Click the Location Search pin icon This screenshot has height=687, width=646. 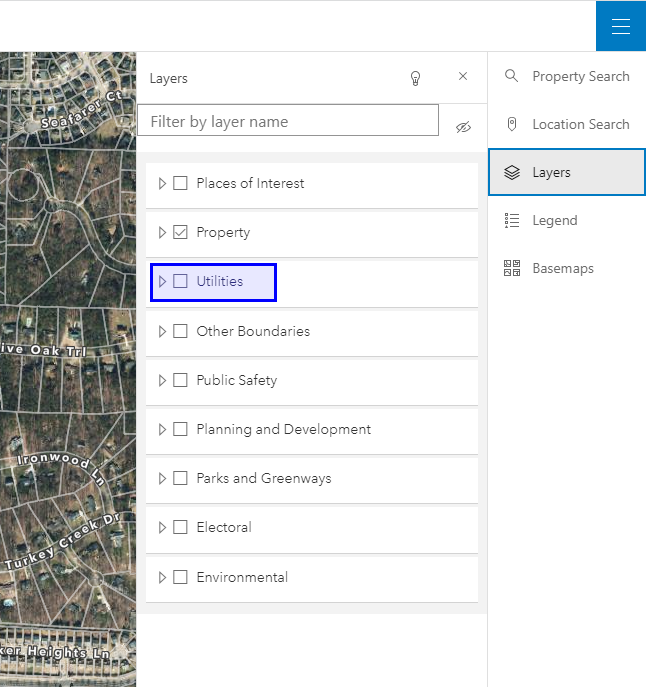[511, 124]
